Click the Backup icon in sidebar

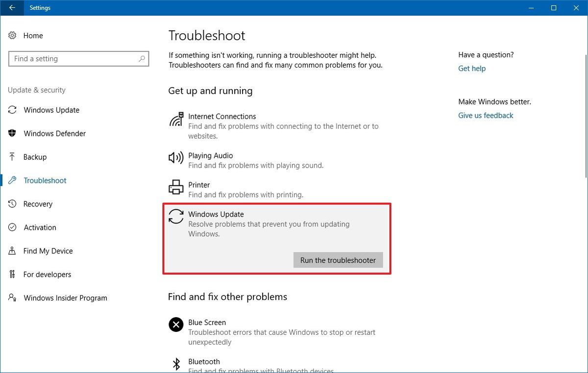click(x=12, y=157)
